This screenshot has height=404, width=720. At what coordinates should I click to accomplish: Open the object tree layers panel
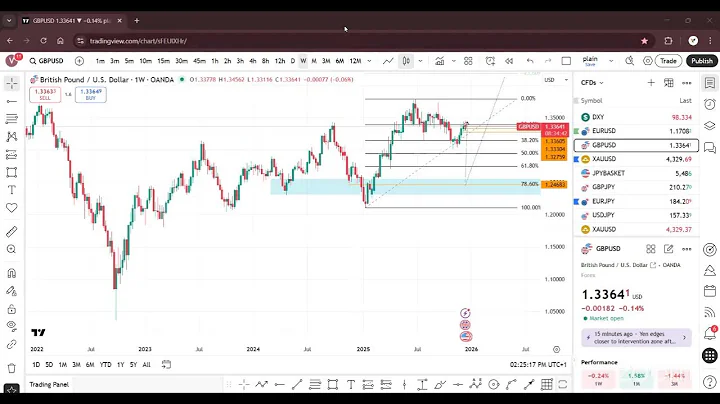(x=710, y=126)
